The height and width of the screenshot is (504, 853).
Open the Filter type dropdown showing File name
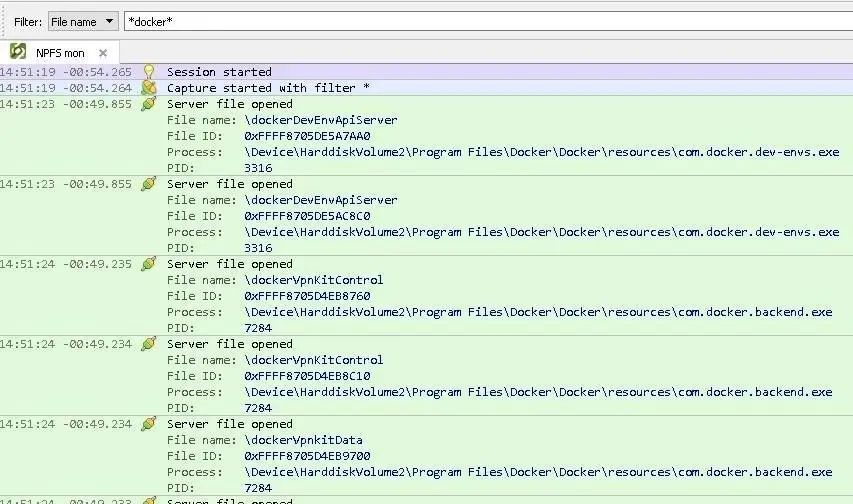[x=83, y=22]
